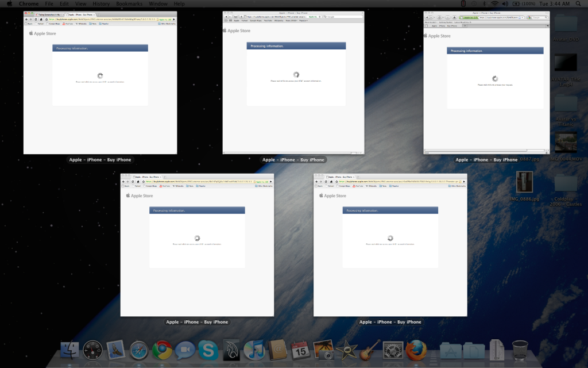588x368 pixels.
Task: Open iTunes from the Dock
Action: coord(254,350)
